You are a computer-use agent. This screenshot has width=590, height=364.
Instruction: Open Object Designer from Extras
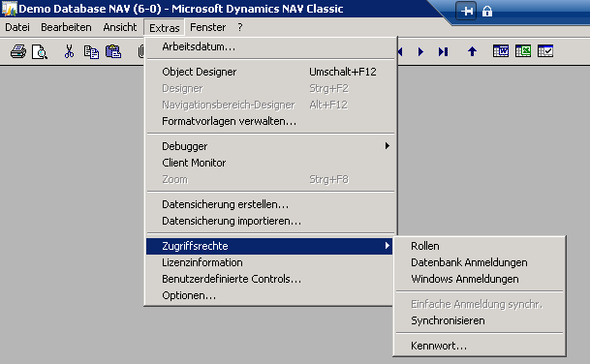[x=269, y=72]
